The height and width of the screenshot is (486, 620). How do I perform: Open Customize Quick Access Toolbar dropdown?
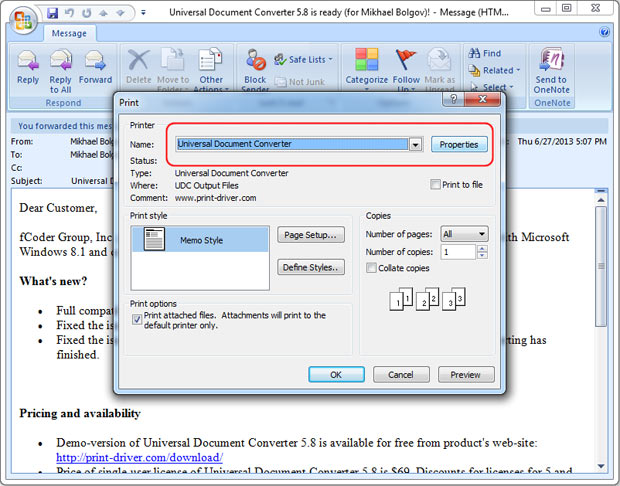pos(143,13)
